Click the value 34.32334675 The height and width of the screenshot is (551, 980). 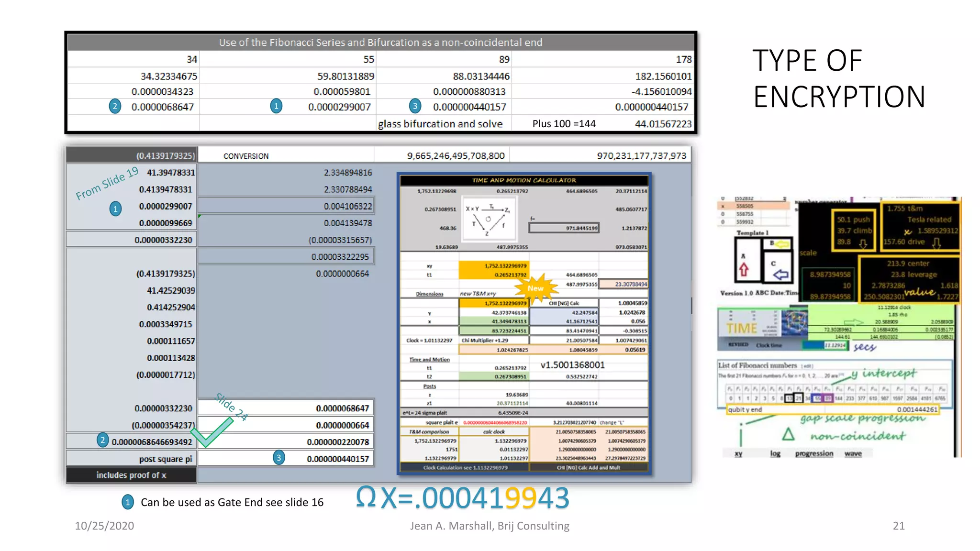[x=168, y=76]
